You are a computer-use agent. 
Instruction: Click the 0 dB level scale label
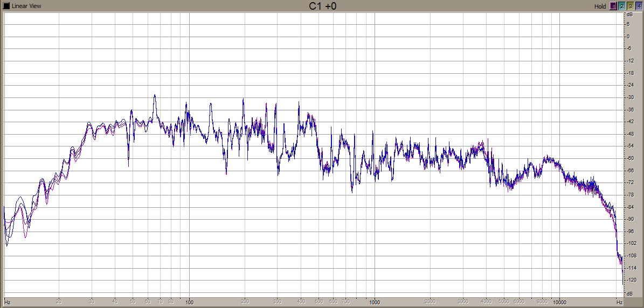coord(628,37)
